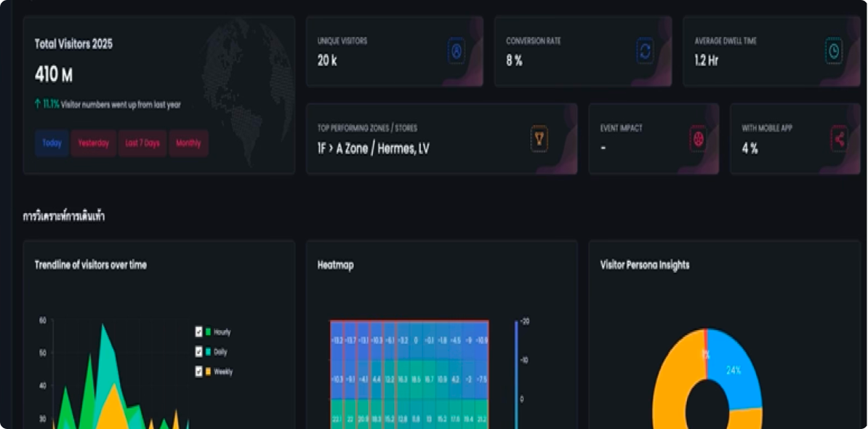Click the Heatmap panel title
This screenshot has height=429, width=868.
pos(335,265)
